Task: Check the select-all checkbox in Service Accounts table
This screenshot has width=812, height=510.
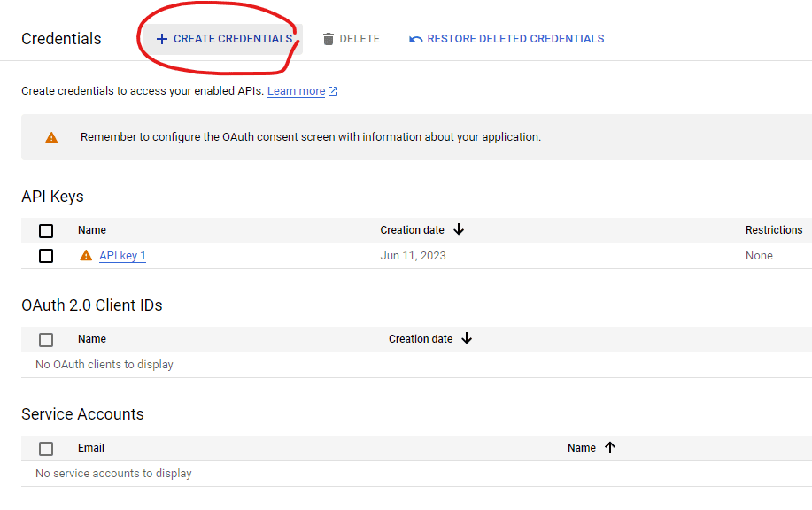Action: pyautogui.click(x=46, y=448)
